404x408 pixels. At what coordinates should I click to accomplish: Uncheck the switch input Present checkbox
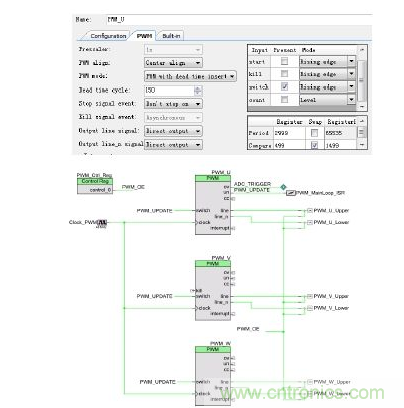click(x=284, y=87)
